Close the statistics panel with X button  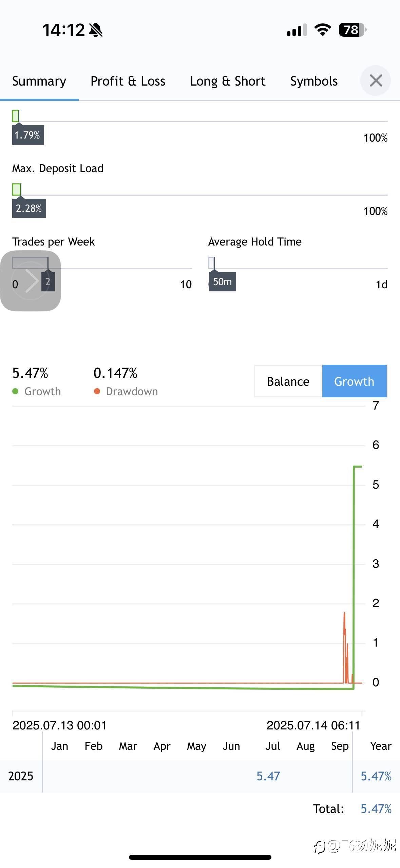376,81
